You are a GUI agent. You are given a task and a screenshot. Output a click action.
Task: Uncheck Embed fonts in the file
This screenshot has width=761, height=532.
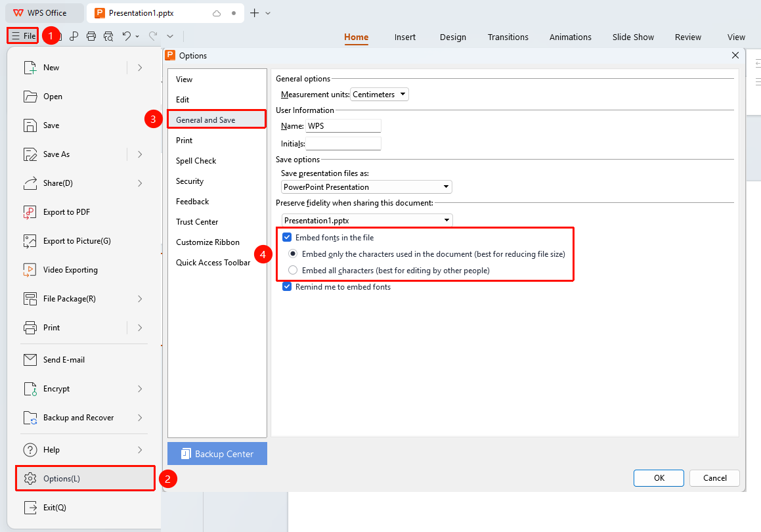point(287,237)
